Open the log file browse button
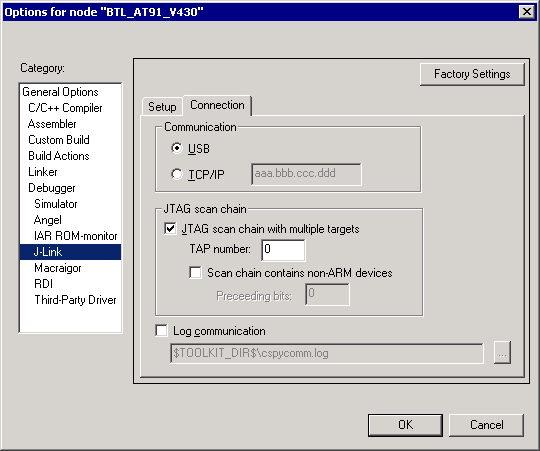540x451 pixels. coord(502,353)
